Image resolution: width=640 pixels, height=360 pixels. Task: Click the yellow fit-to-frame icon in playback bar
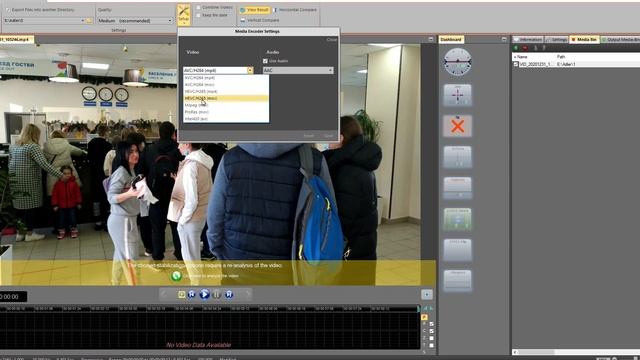(182, 294)
